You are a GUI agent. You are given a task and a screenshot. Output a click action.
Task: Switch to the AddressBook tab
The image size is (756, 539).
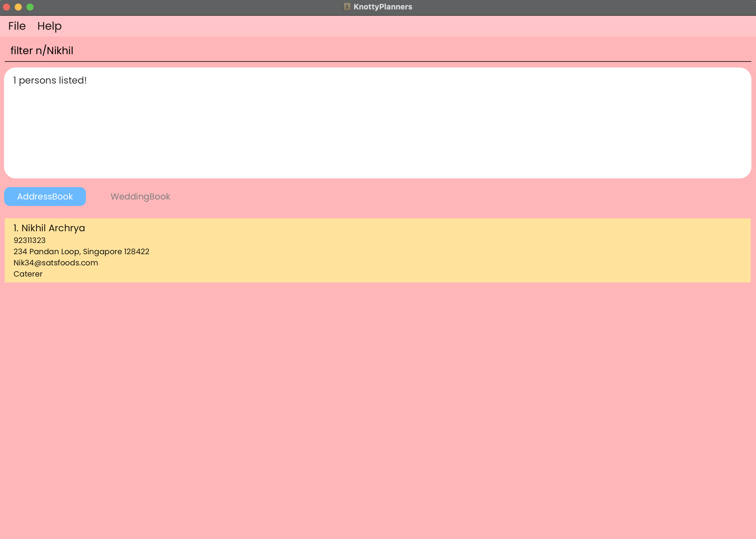click(x=45, y=197)
